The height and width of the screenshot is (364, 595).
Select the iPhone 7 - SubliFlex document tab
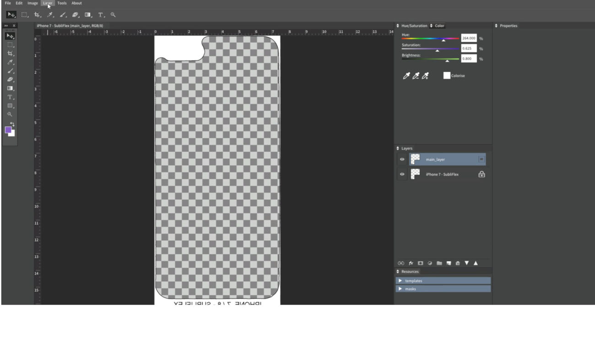(x=70, y=26)
